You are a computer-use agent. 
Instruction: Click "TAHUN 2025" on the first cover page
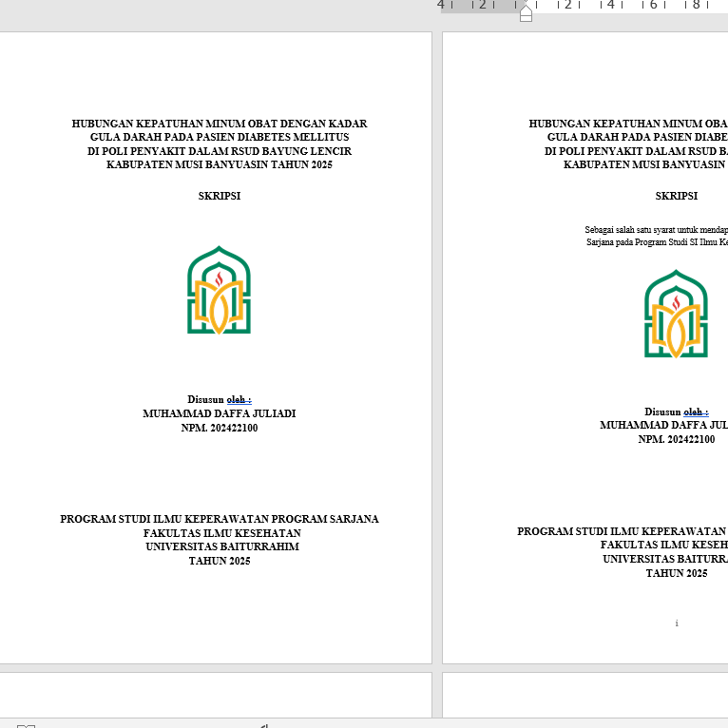click(220, 561)
